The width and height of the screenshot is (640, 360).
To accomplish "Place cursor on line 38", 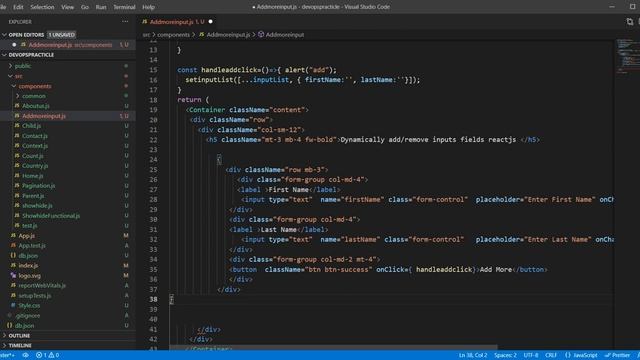I will [x=392, y=299].
